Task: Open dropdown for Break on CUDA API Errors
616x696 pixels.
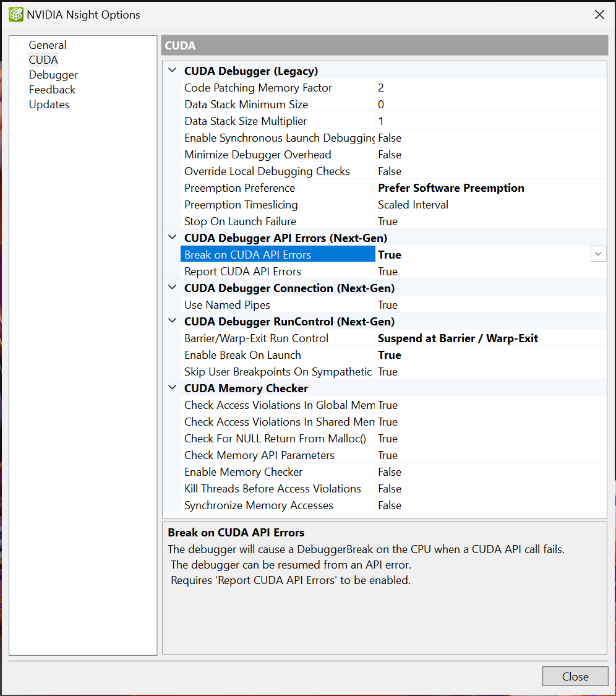Action: (x=598, y=254)
